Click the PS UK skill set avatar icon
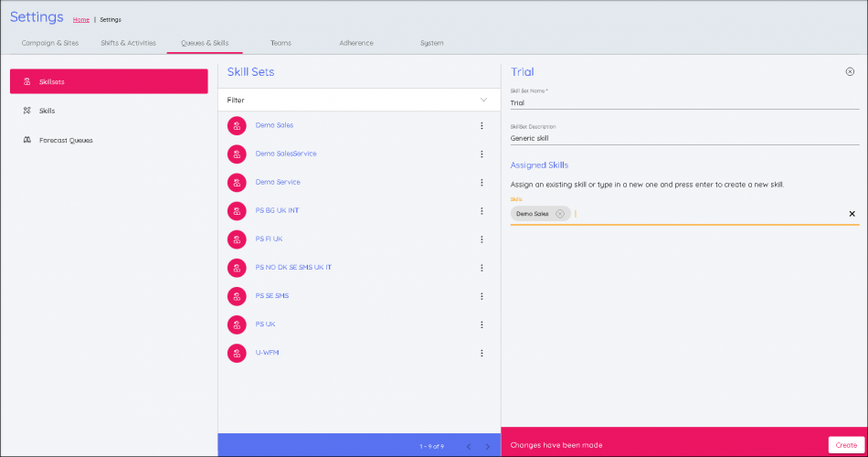The width and height of the screenshot is (868, 457). tap(237, 324)
